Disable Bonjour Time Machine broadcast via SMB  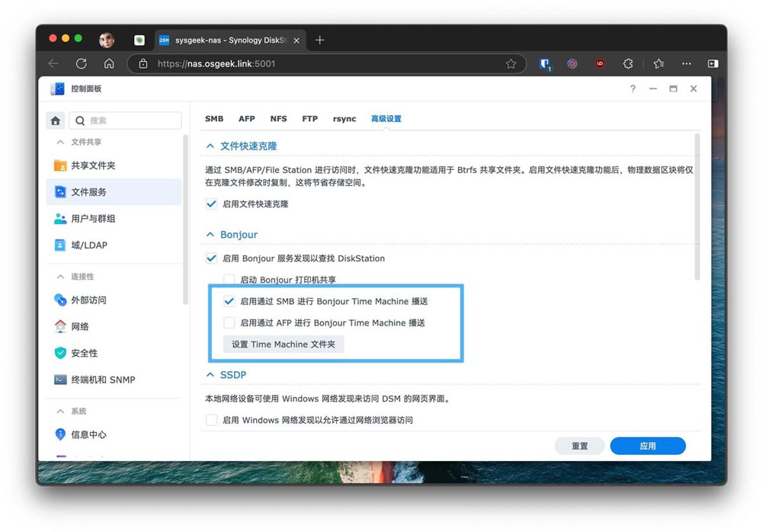[229, 301]
